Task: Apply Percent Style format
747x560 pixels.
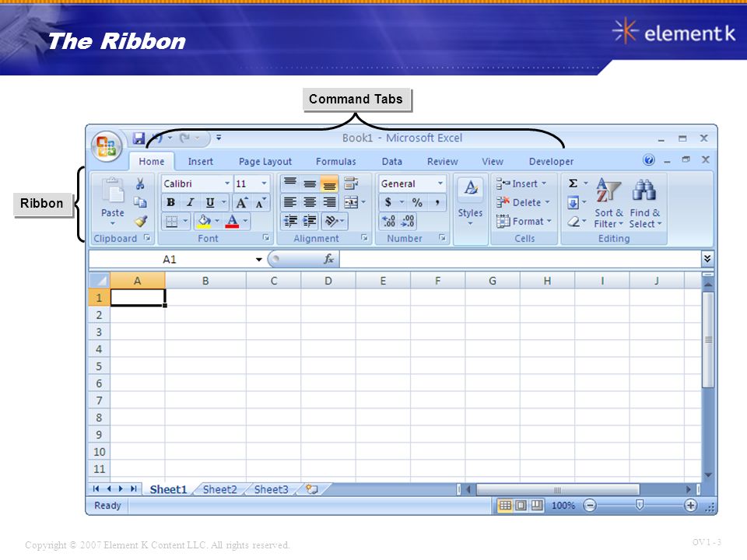Action: (417, 202)
